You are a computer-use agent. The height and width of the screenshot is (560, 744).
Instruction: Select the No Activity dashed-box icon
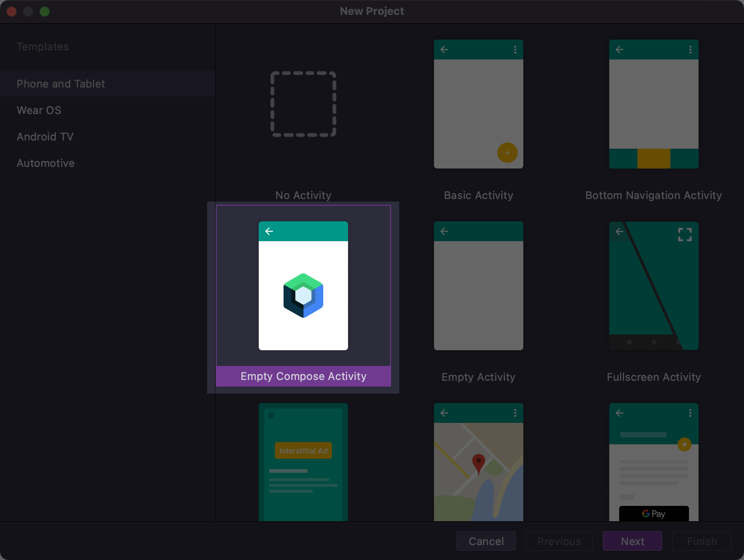click(x=303, y=104)
